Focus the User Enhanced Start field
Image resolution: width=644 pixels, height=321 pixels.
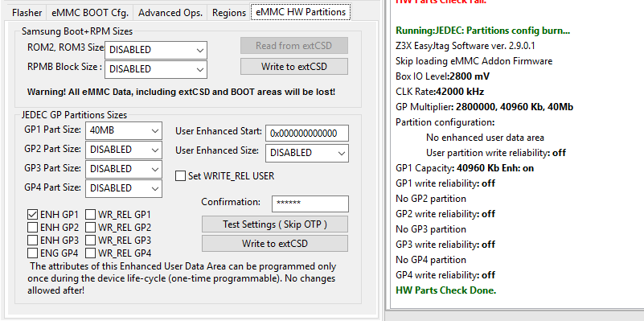pos(307,134)
